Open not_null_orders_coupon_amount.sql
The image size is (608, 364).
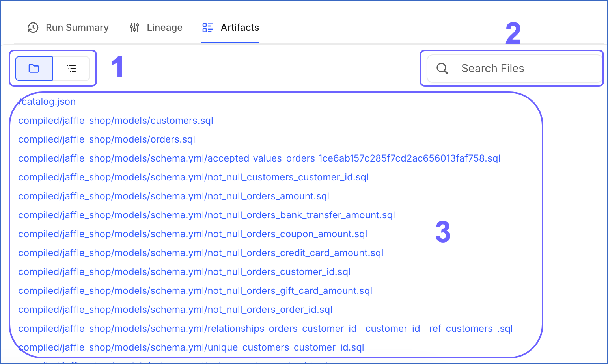click(193, 234)
